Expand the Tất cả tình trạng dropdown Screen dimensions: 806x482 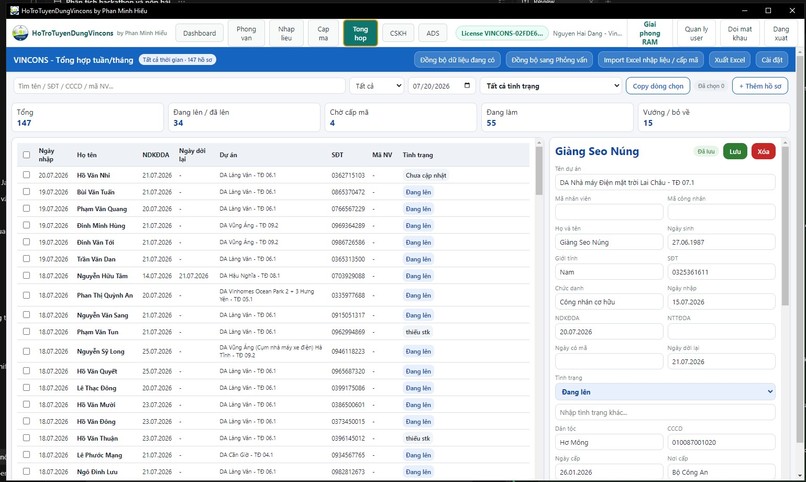pyautogui.click(x=551, y=86)
